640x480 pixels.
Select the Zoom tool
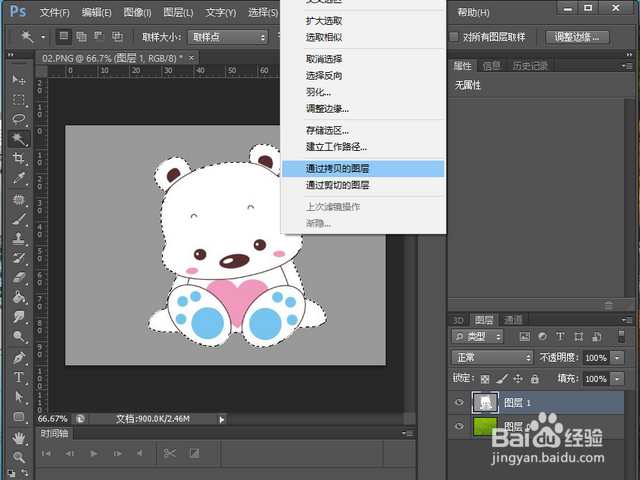pyautogui.click(x=19, y=457)
